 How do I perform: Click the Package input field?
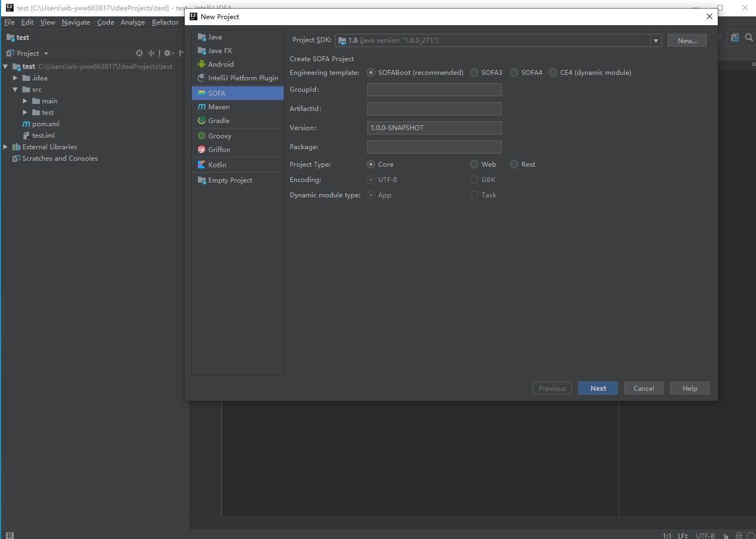pyautogui.click(x=435, y=147)
